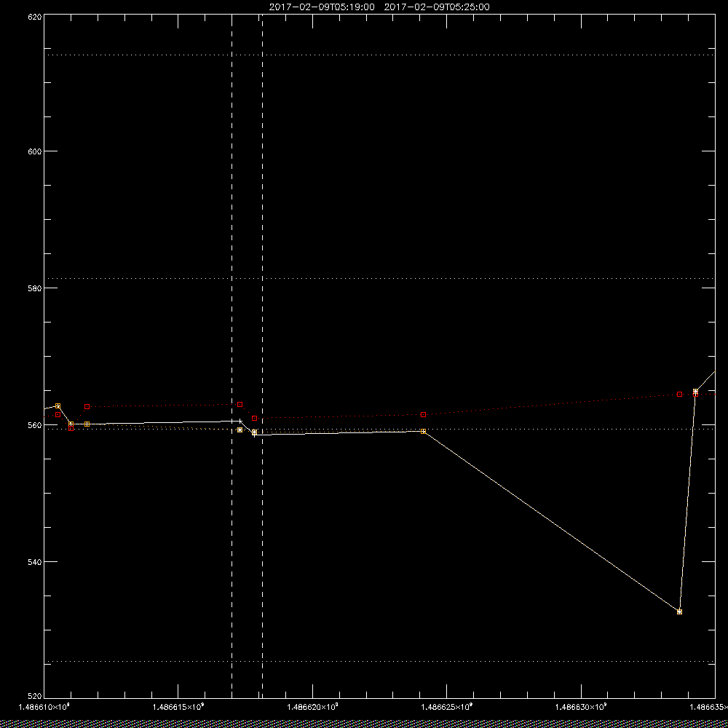
Task: Click the right dashed vertical time marker
Action: pos(262,356)
